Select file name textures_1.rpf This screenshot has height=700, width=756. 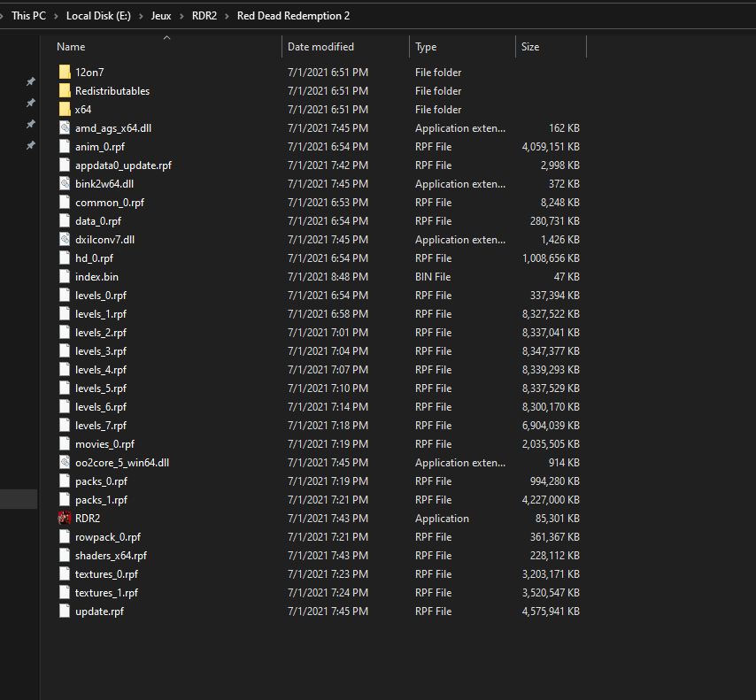(x=106, y=593)
